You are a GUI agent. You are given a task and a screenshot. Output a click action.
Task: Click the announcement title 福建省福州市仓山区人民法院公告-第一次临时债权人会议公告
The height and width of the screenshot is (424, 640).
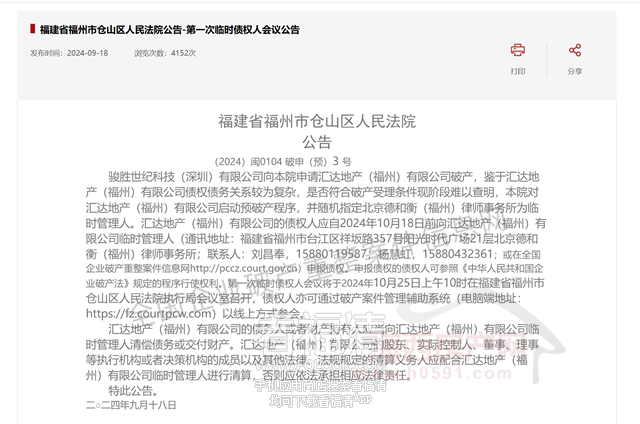[x=170, y=30]
